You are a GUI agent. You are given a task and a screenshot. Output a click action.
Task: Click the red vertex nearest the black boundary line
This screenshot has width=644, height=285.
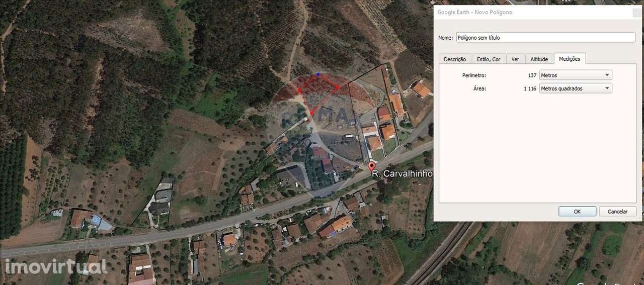[337, 87]
